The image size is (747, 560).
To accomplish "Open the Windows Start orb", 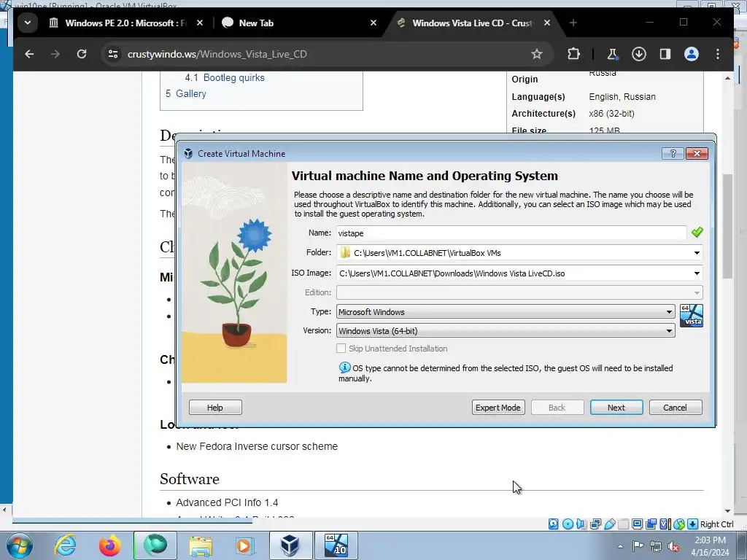I will click(20, 545).
